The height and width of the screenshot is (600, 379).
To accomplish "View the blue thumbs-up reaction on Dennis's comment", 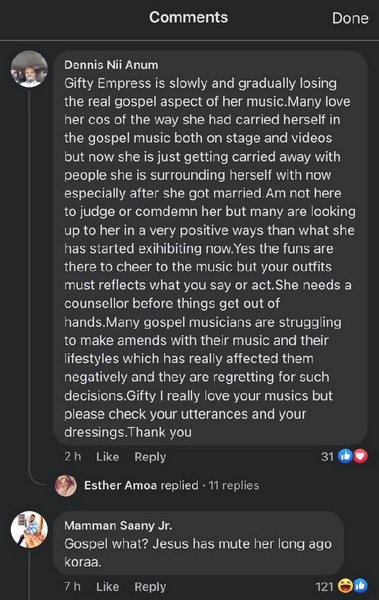I will click(345, 456).
